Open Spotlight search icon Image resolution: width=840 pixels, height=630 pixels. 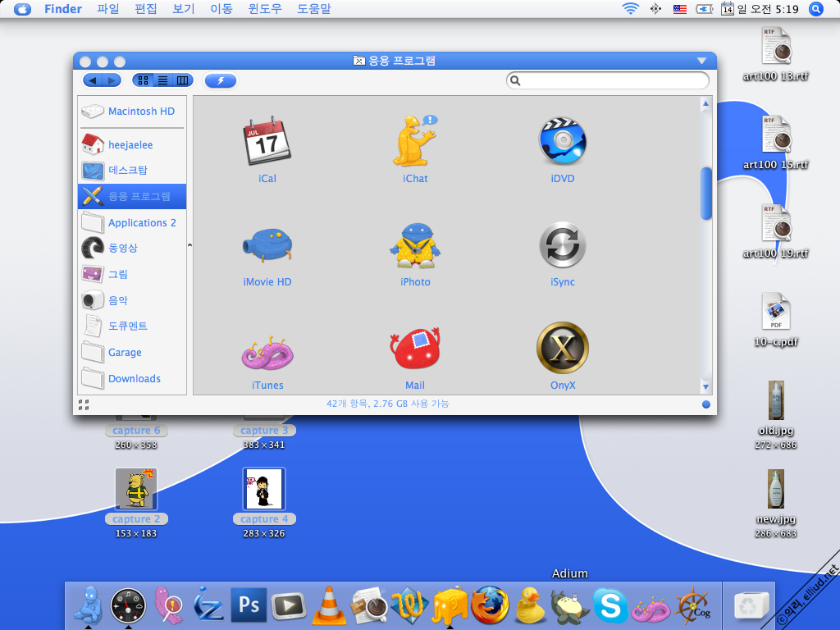[816, 9]
